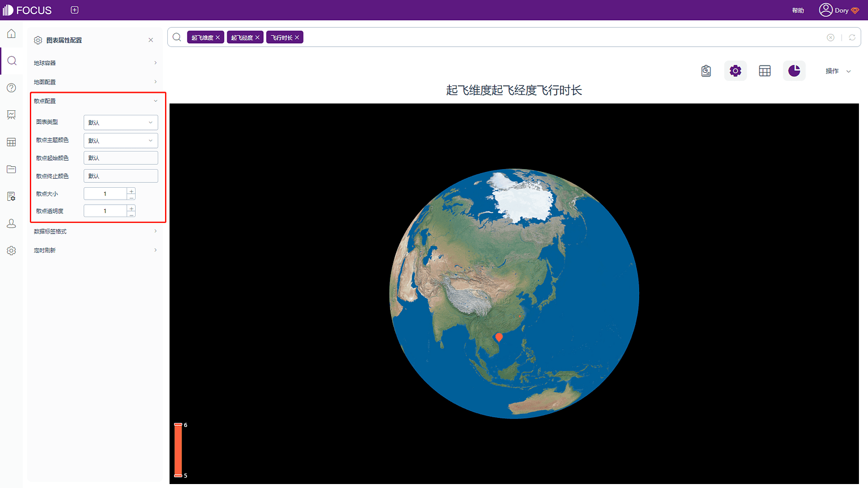Click the upper handle of legend slider
Image resolution: width=868 pixels, height=488 pixels.
click(x=178, y=424)
